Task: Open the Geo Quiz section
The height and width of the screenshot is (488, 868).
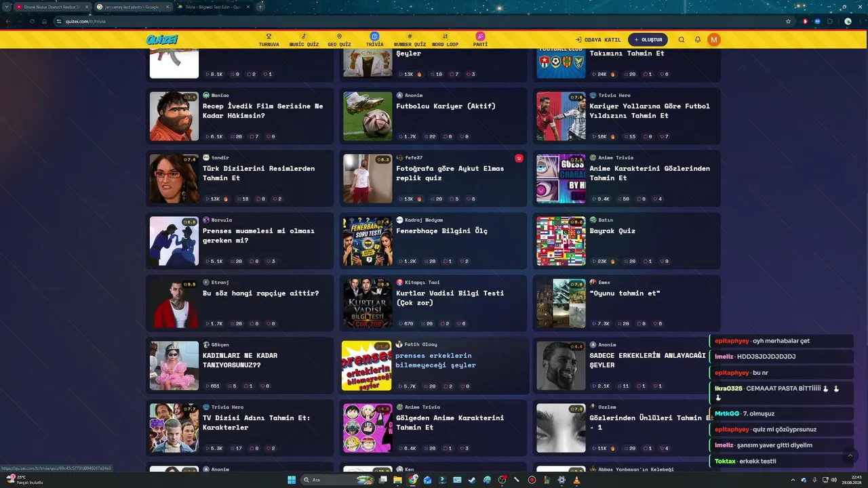Action: tap(339, 40)
